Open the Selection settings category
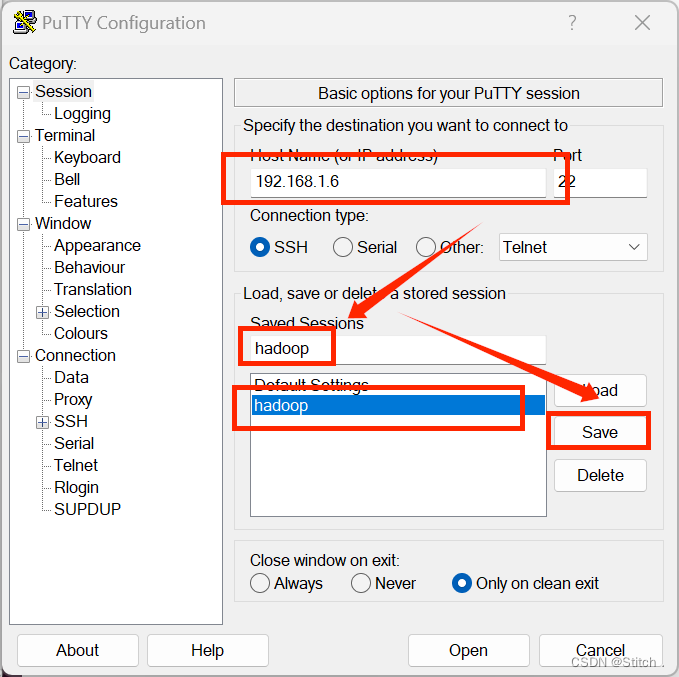The image size is (679, 677). tap(87, 311)
